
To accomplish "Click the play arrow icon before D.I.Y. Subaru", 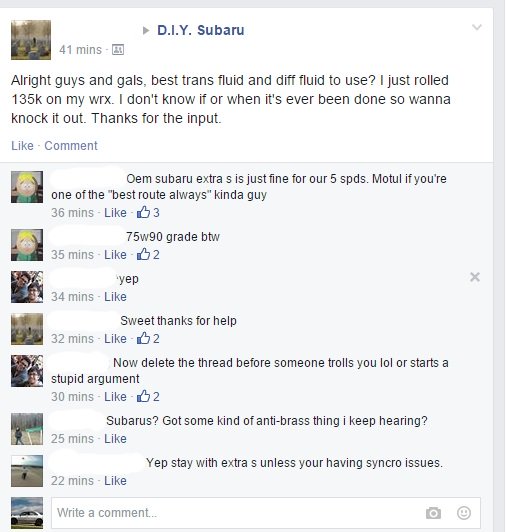I will tap(146, 31).
